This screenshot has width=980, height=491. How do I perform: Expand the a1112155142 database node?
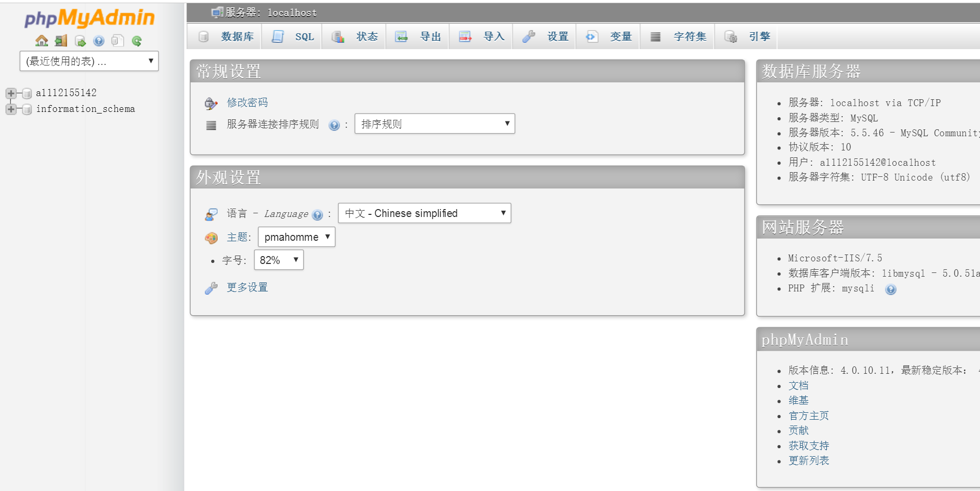11,93
